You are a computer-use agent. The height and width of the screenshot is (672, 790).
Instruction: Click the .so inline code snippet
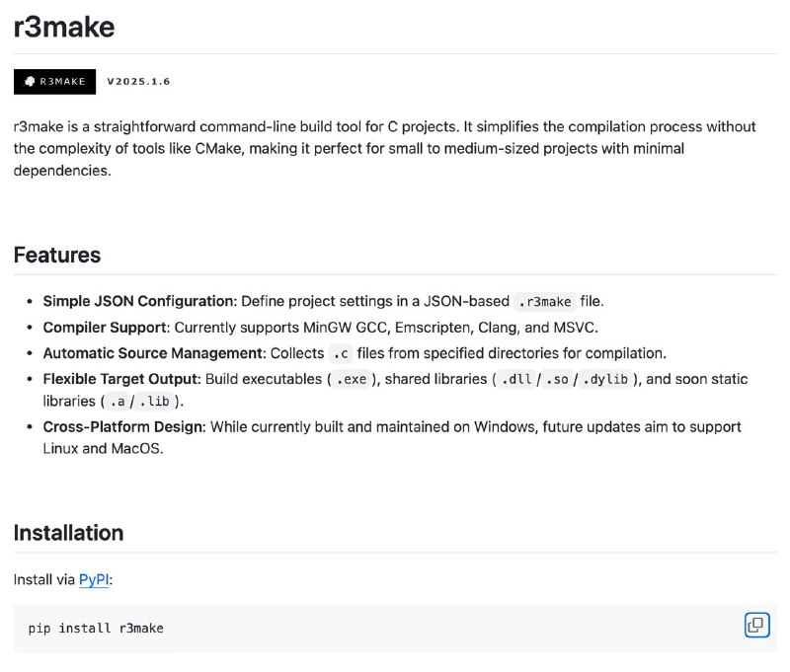click(x=557, y=379)
